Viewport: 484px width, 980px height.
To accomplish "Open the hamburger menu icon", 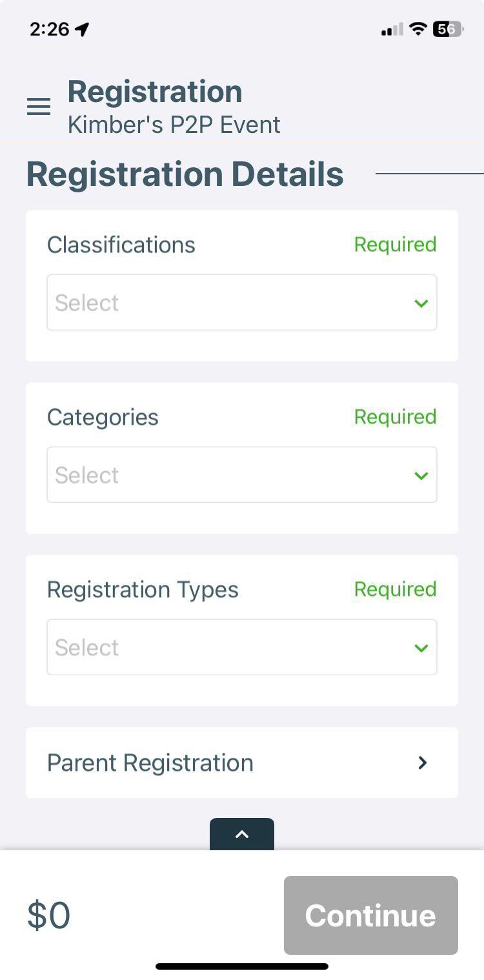I will (39, 107).
